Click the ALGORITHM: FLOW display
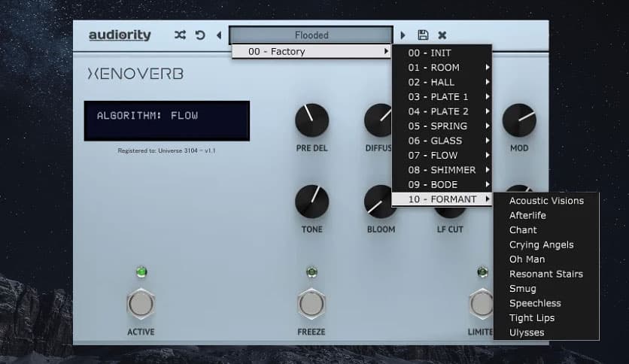 tap(167, 120)
